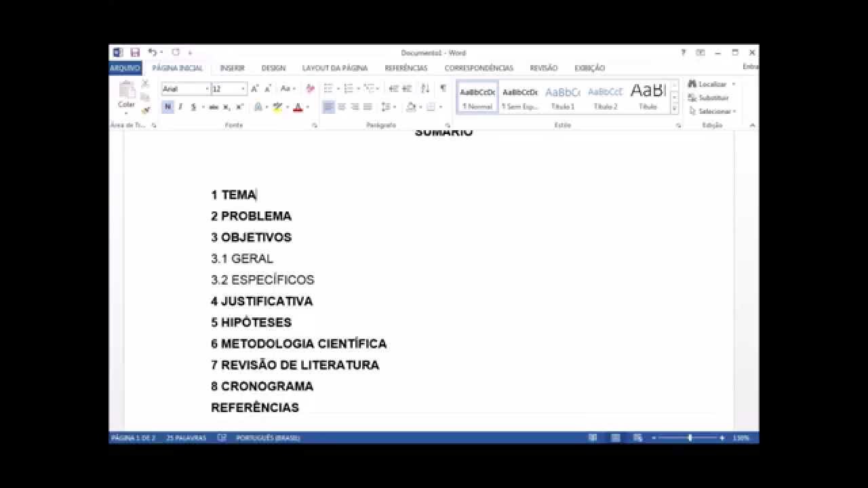The width and height of the screenshot is (868, 488).
Task: Click the 25 PALAVRAS word count
Action: (x=186, y=438)
